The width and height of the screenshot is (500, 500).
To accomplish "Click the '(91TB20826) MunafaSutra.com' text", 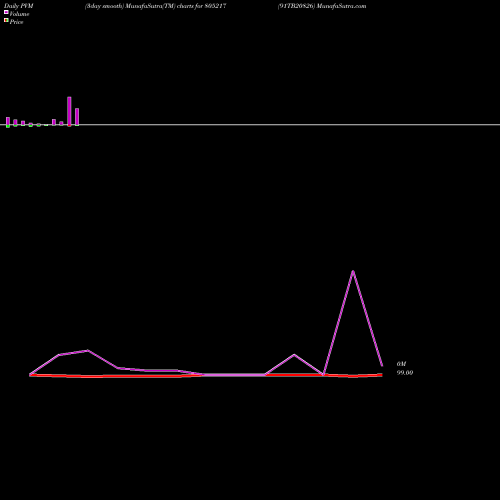I will tap(322, 6).
